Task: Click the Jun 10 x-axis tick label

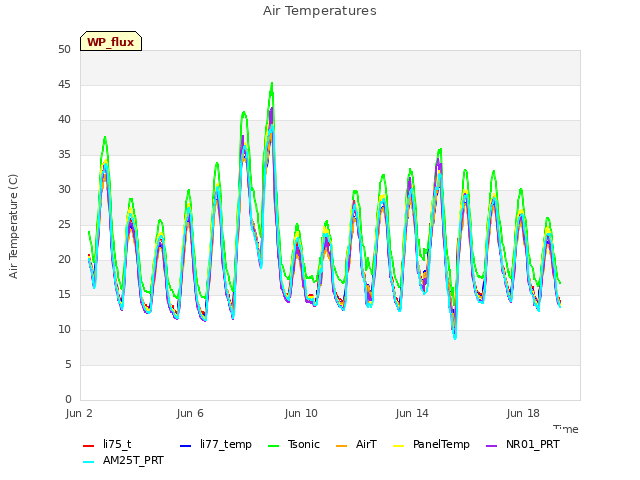Action: pyautogui.click(x=301, y=413)
